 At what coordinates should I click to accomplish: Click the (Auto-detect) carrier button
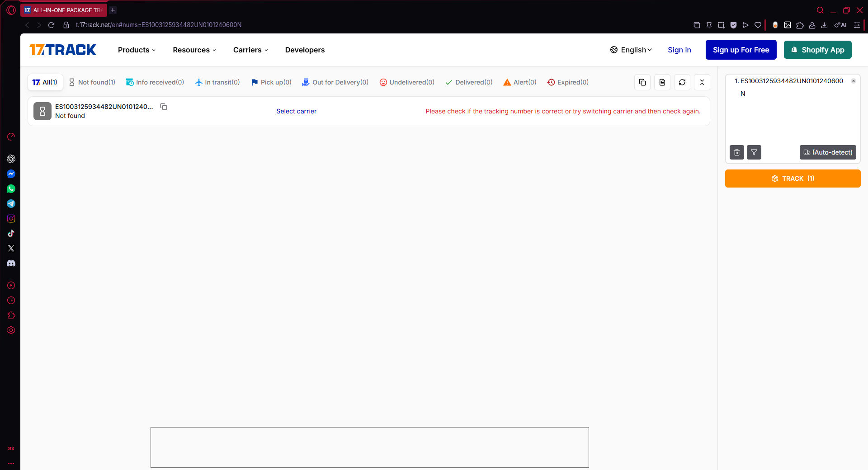pos(828,152)
